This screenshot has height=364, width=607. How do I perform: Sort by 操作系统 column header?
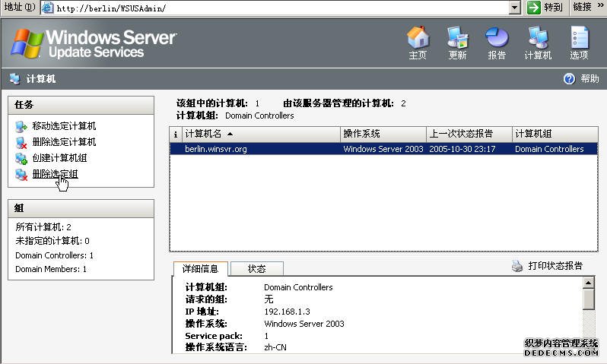(383, 134)
